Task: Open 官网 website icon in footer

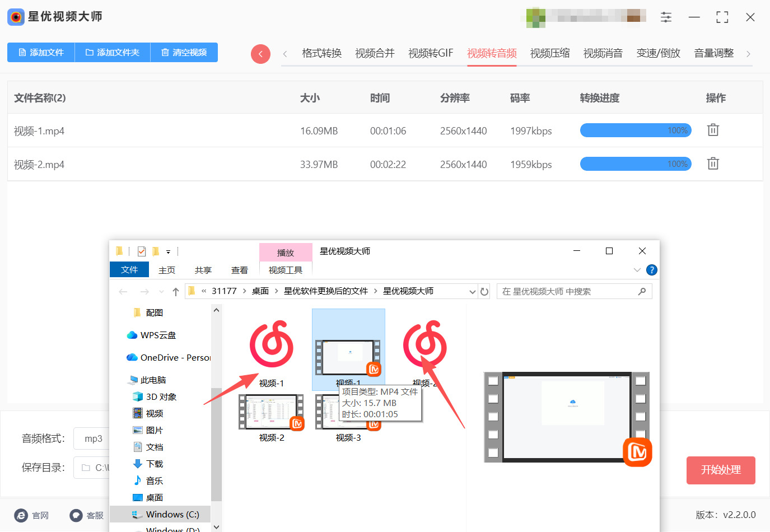Action: pos(21,516)
